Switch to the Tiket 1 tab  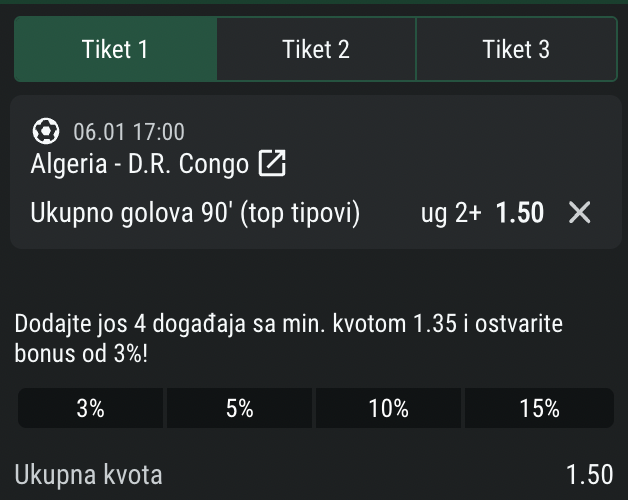(x=115, y=49)
